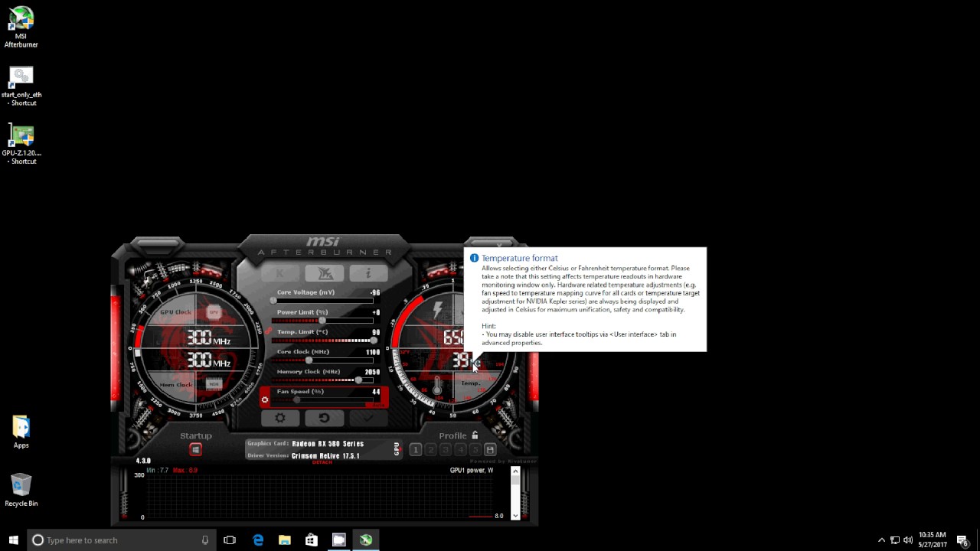The image size is (980, 551).
Task: Click the GPU chip icon on clock gauge
Action: (214, 312)
